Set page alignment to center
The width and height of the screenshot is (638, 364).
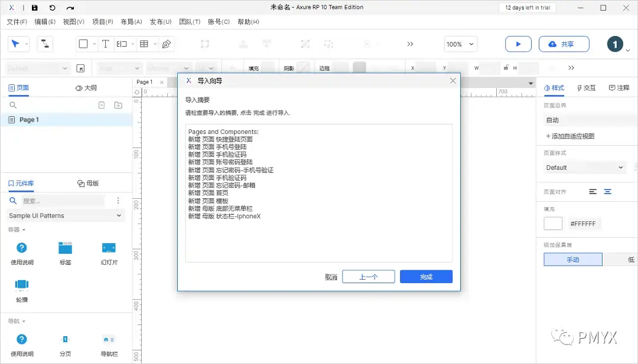[x=608, y=191]
